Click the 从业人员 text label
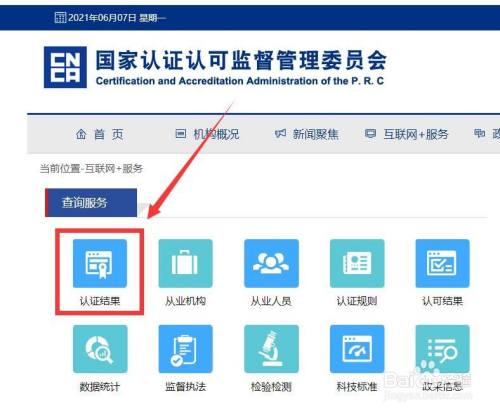 click(271, 301)
